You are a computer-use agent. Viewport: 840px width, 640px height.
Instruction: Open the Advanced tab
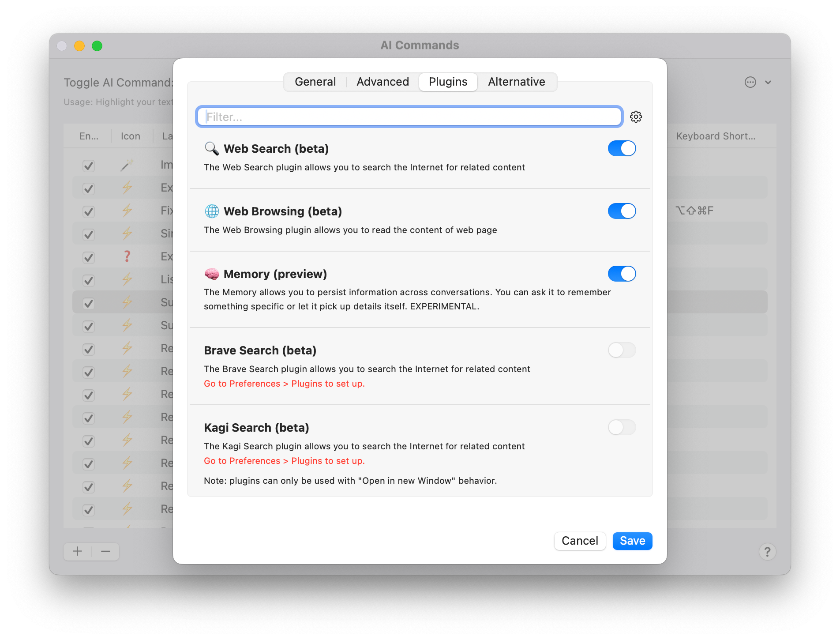(x=382, y=82)
